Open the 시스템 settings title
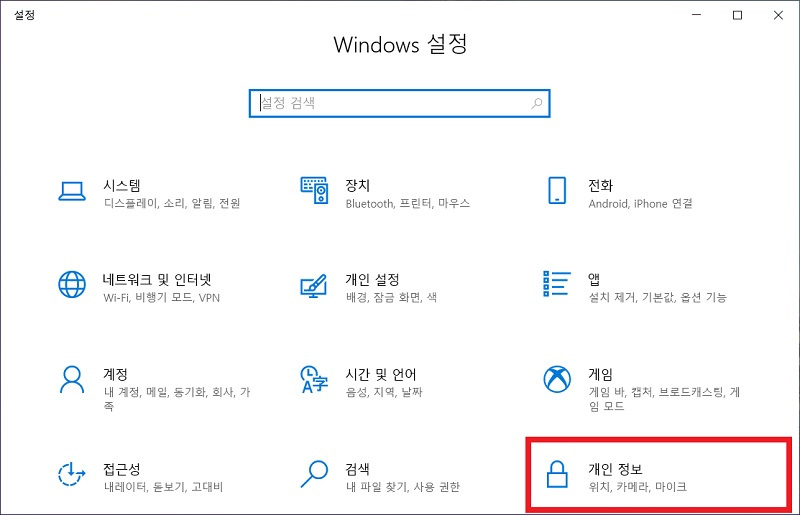 pos(121,185)
